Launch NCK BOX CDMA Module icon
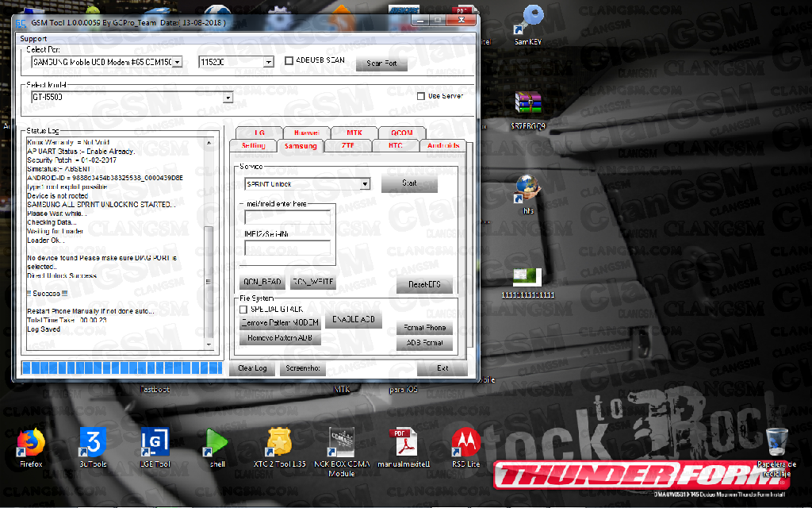812x508 pixels. [x=342, y=451]
